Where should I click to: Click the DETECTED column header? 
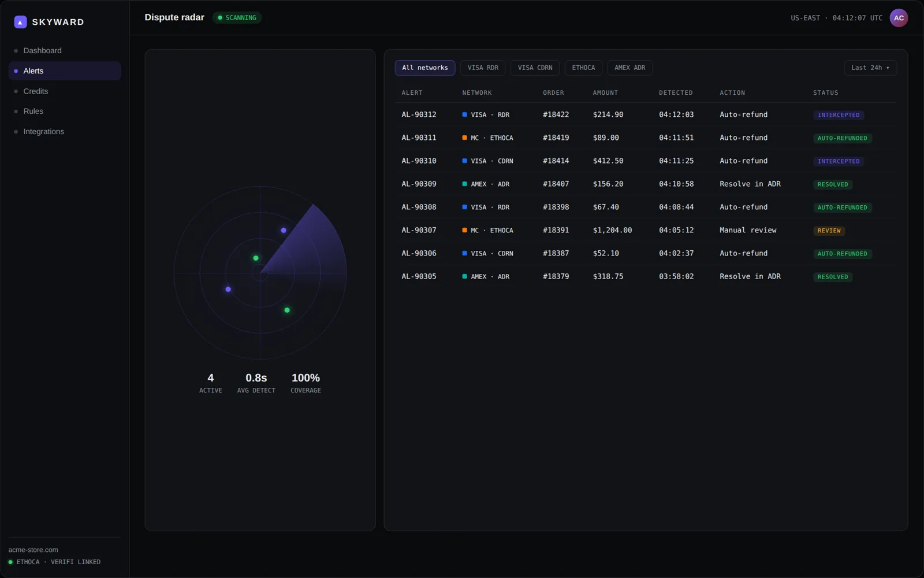pyautogui.click(x=676, y=92)
